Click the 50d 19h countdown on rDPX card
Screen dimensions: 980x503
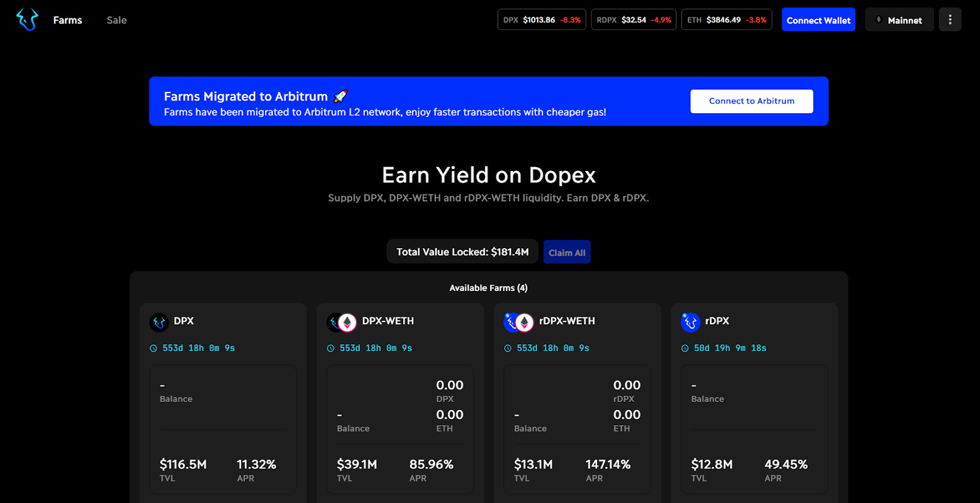pyautogui.click(x=730, y=348)
